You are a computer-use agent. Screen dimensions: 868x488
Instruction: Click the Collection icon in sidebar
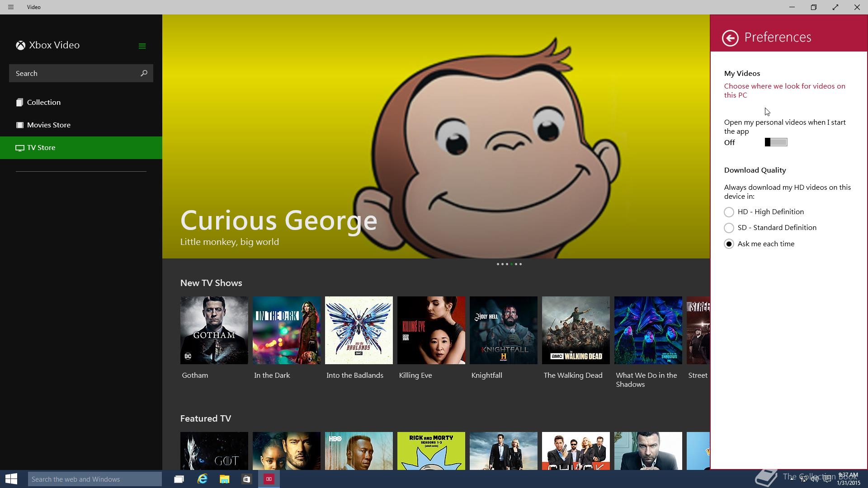pyautogui.click(x=19, y=103)
